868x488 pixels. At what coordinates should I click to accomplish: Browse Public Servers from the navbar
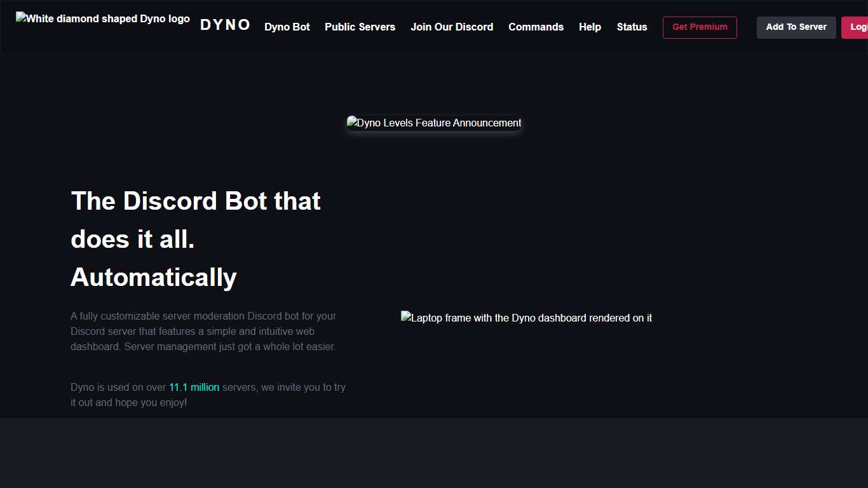(x=360, y=27)
